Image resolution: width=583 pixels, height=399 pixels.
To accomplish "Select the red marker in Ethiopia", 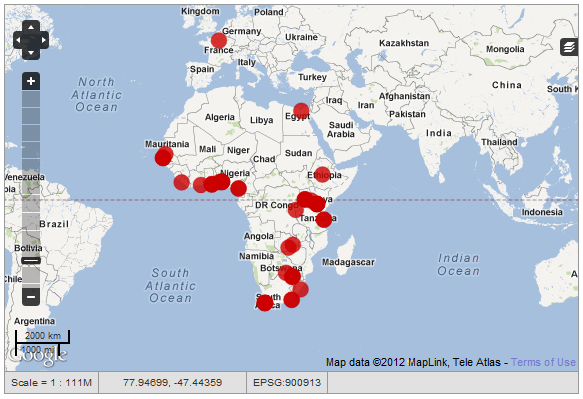I will (x=322, y=174).
